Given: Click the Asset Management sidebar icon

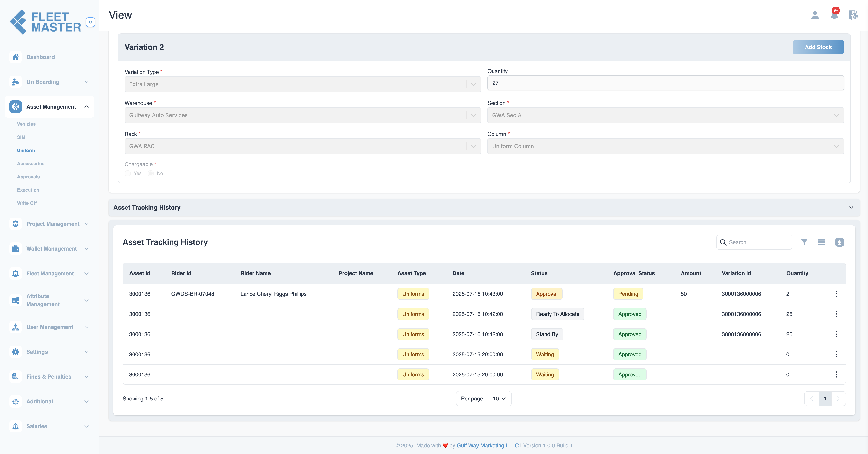Looking at the screenshot, I should coord(16,107).
